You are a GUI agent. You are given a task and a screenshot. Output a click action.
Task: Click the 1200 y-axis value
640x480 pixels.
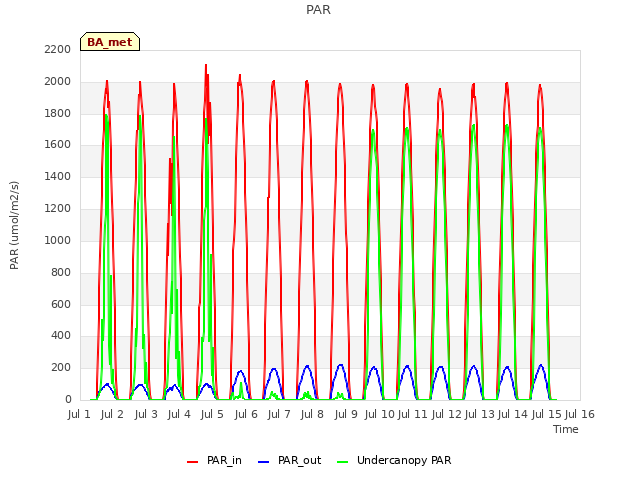click(x=58, y=208)
